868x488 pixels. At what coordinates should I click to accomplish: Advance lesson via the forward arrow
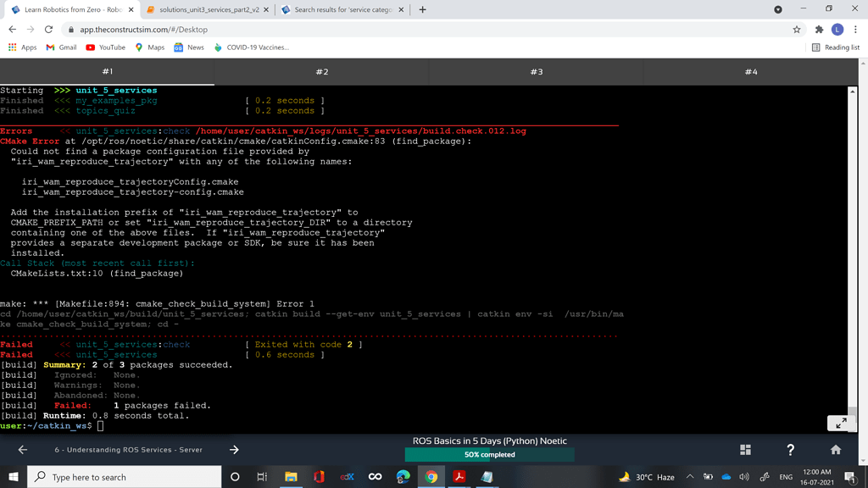(234, 450)
